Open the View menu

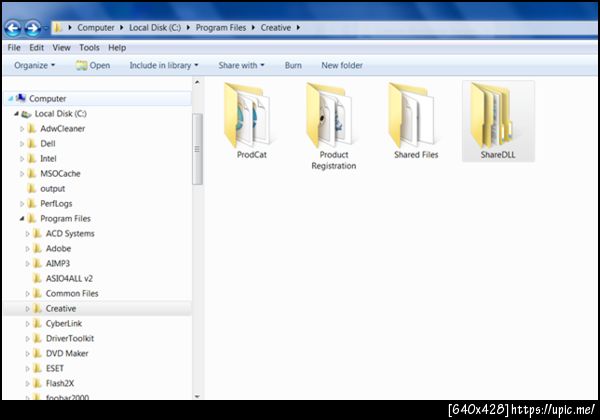tap(62, 48)
